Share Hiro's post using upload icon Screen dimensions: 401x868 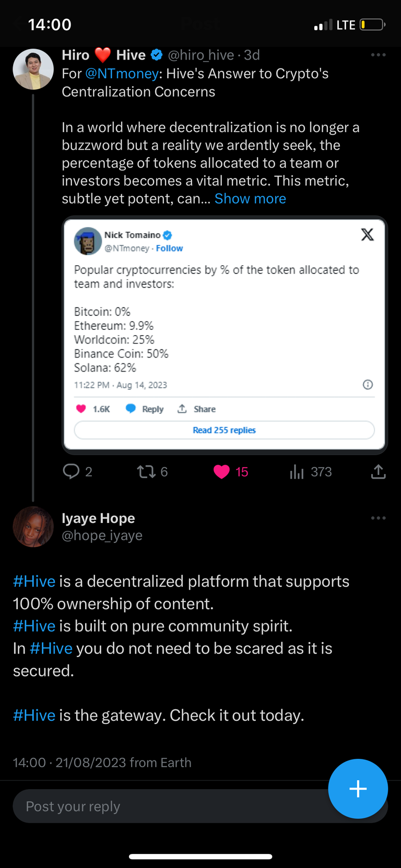(378, 472)
